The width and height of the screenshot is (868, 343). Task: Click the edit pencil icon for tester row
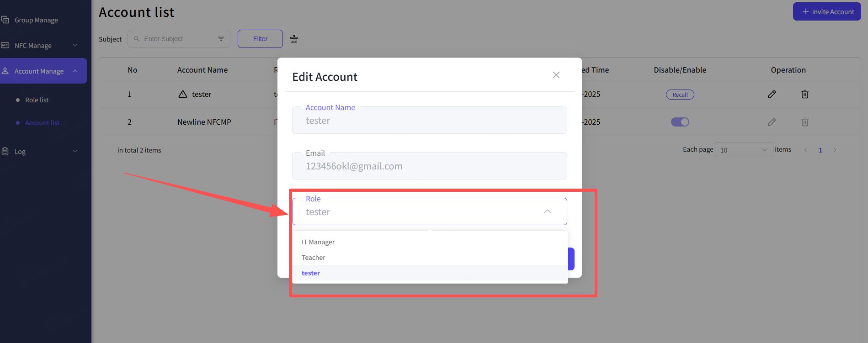click(x=772, y=95)
